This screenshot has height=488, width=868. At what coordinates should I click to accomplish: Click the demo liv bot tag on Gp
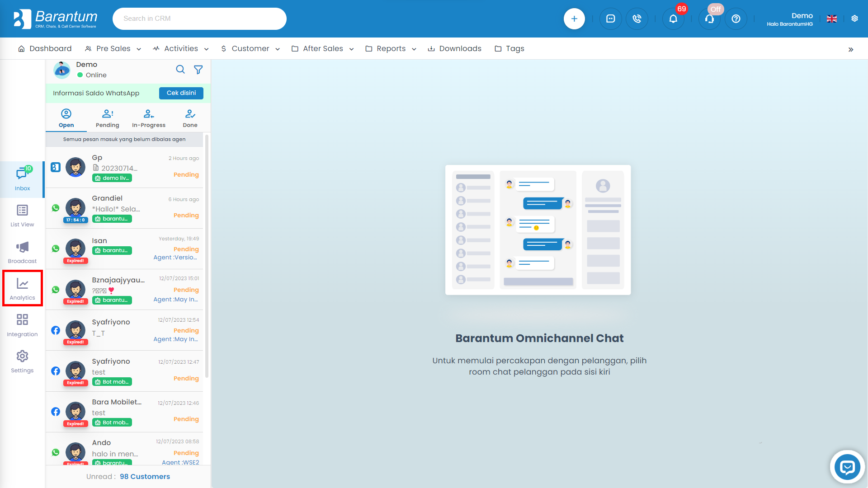pyautogui.click(x=112, y=178)
